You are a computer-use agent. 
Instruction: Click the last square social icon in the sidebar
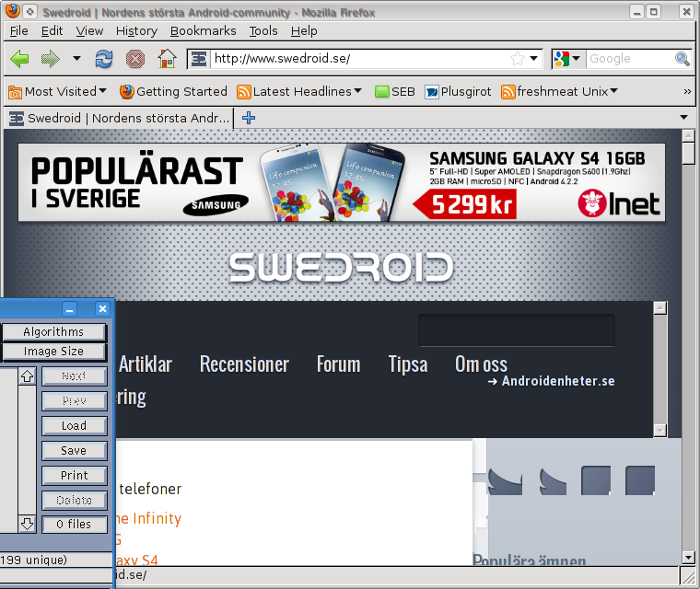[x=640, y=480]
